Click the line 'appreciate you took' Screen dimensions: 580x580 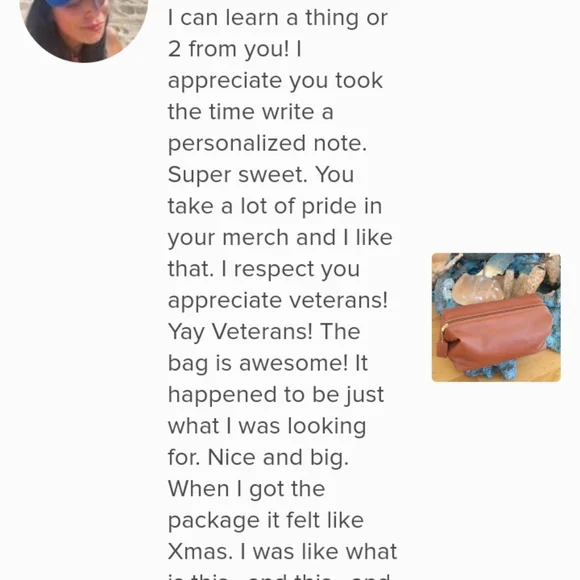275,81
